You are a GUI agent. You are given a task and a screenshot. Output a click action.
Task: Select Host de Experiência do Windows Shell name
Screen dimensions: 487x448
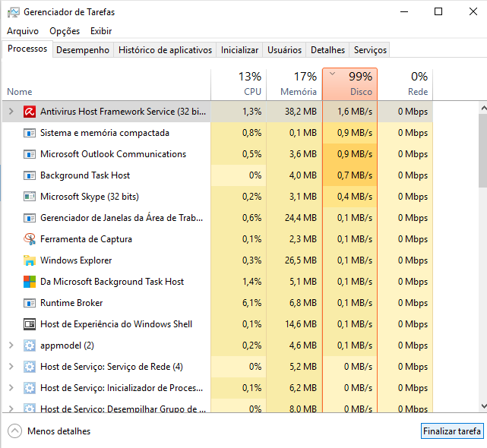[x=116, y=324]
